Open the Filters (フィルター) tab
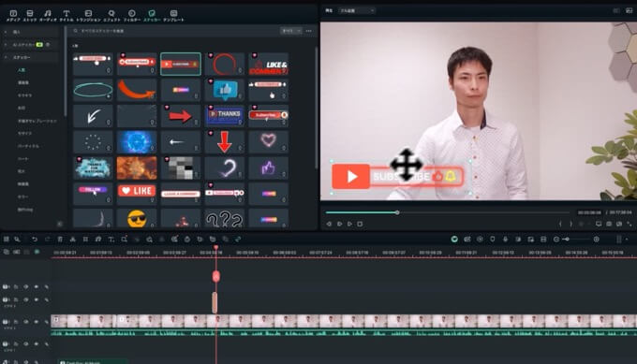637x364 pixels. pyautogui.click(x=132, y=16)
